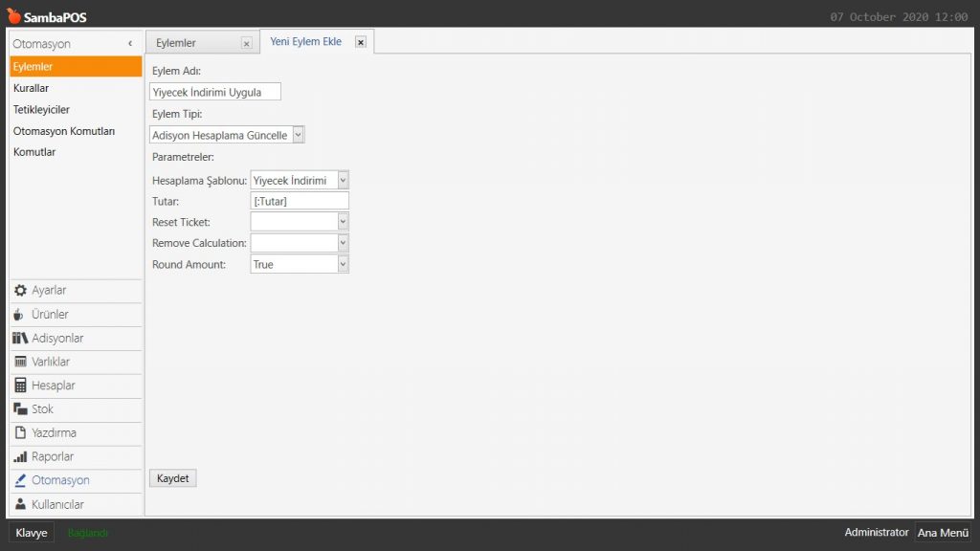
Task: Close the Yeni Eylem Ekle tab
Action: coord(360,42)
